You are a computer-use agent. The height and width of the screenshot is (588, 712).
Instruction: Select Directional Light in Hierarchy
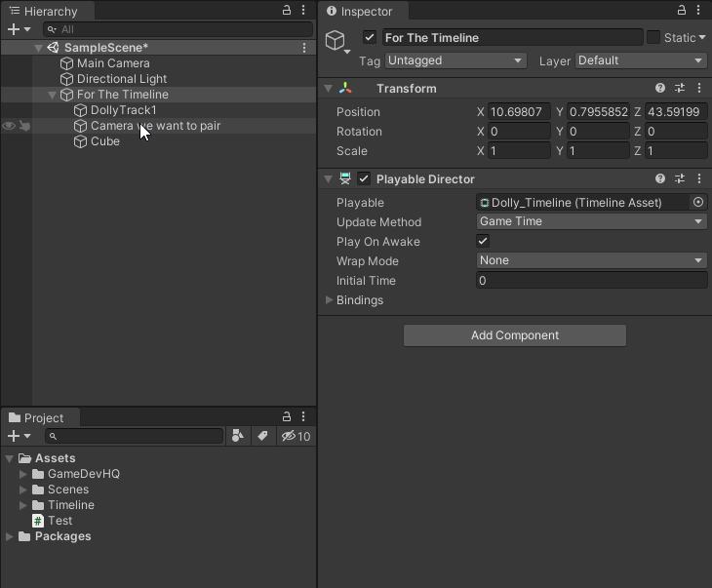point(122,79)
